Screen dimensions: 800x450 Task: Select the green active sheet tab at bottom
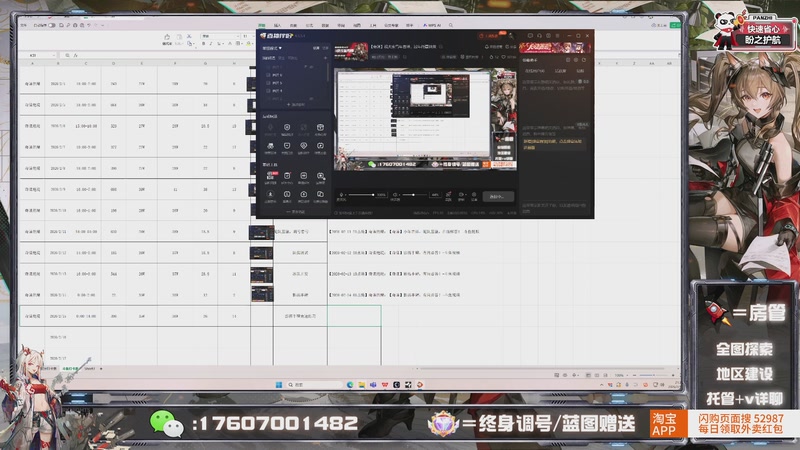(70, 368)
